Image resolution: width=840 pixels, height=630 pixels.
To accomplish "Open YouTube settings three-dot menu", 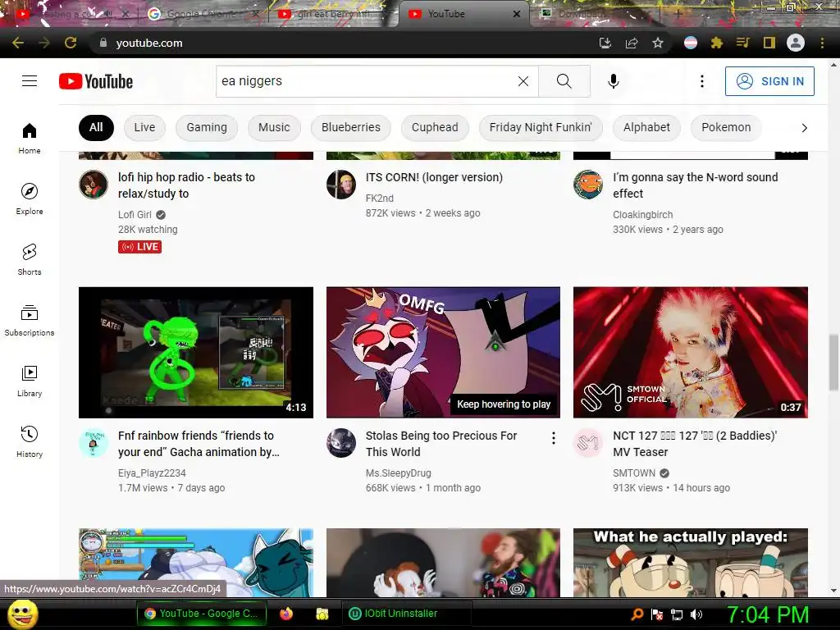I will click(702, 81).
